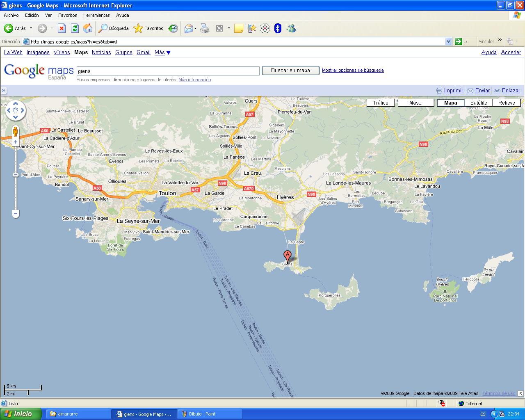Screen dimensions: 525x420
Task: Click the Buscar en mapa button
Action: [290, 71]
